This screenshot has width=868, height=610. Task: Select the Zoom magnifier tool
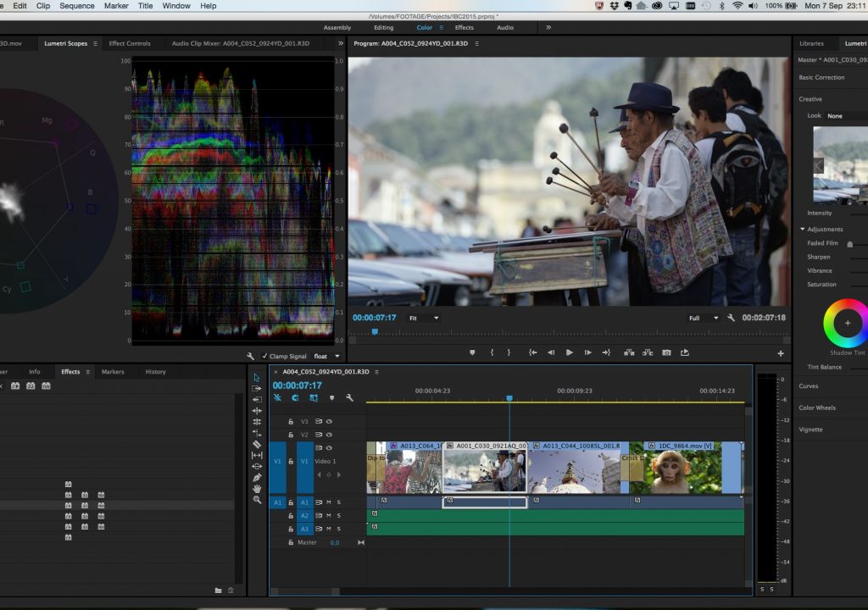[256, 499]
